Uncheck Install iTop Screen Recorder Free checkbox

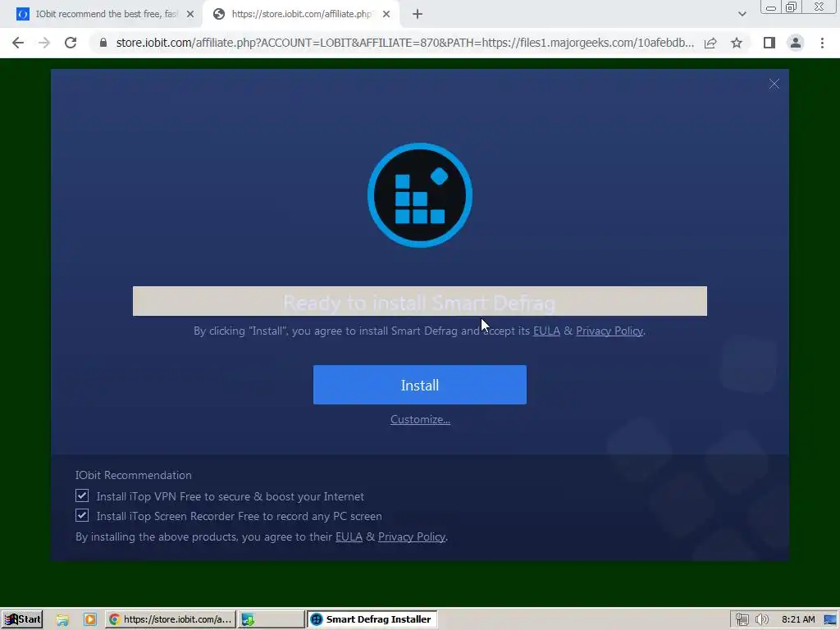82,515
